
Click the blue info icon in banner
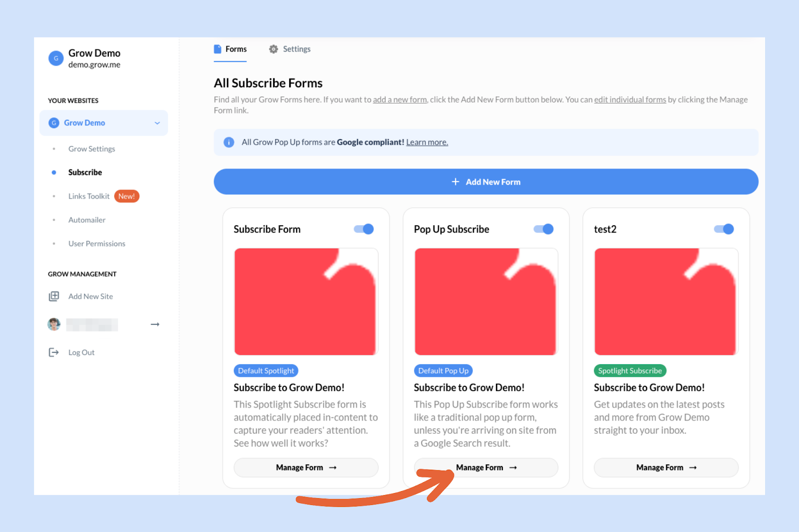[x=229, y=142]
